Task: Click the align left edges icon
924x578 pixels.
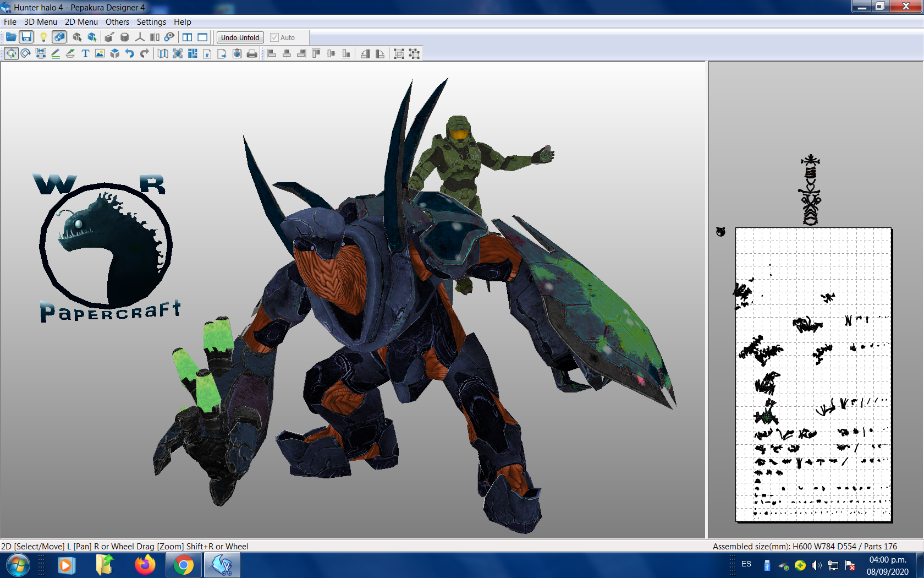Action: pyautogui.click(x=272, y=53)
